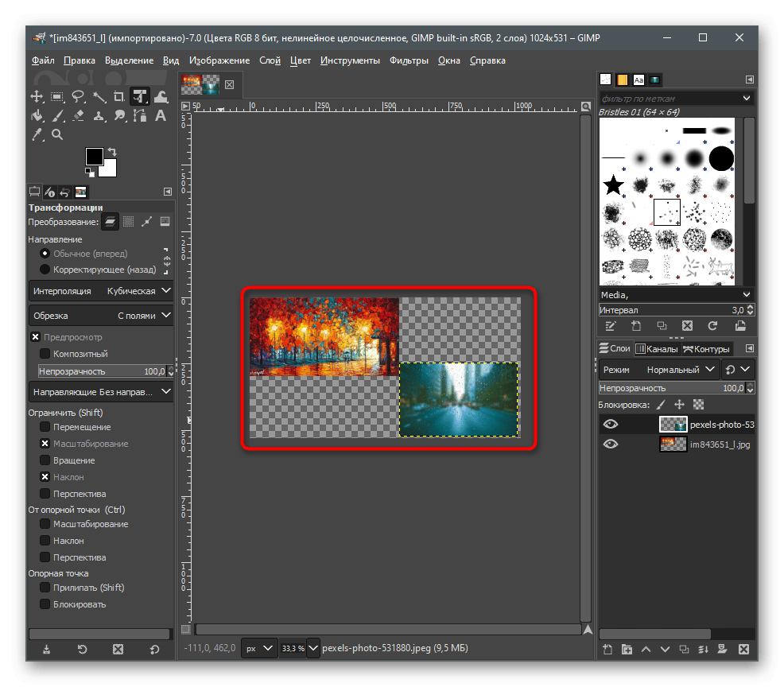Set transform target to layer
The width and height of the screenshot is (784, 687).
pos(110,222)
